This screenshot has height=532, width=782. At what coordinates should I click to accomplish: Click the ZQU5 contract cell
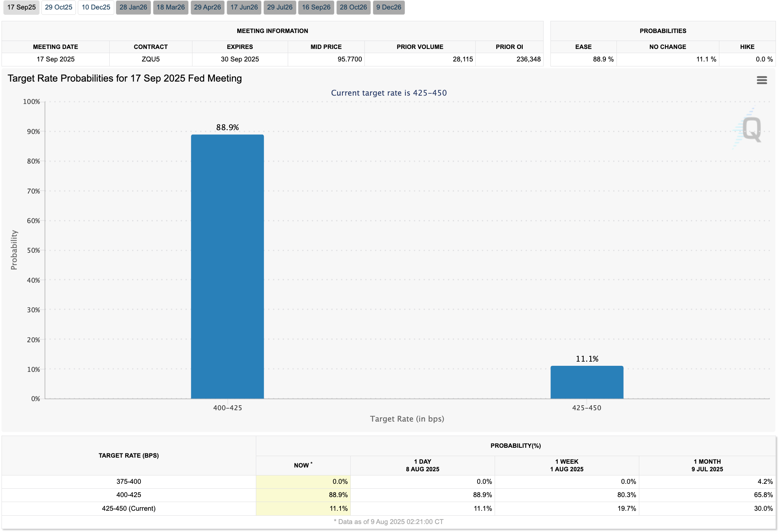[x=150, y=59]
